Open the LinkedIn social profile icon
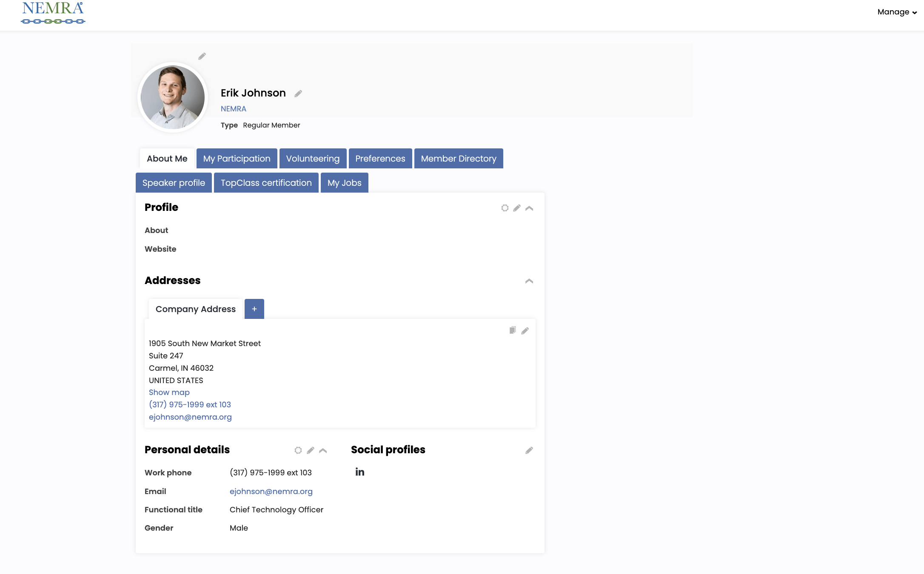Screen dimensions: 924x574 click(360, 472)
